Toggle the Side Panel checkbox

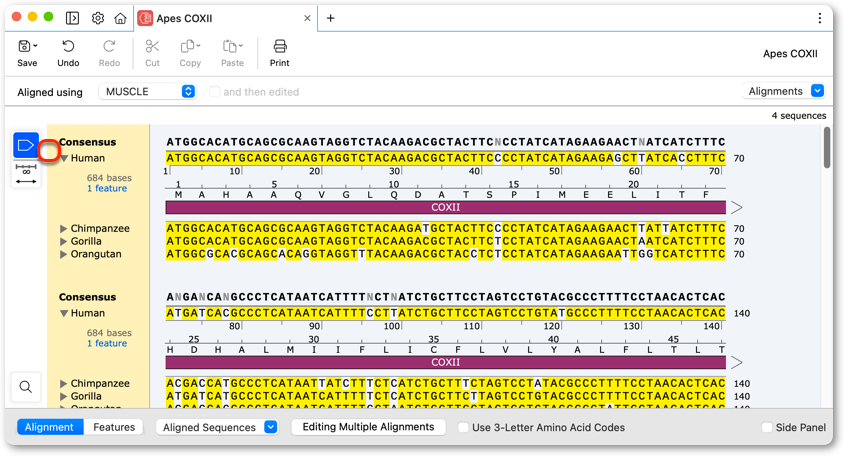click(x=767, y=427)
